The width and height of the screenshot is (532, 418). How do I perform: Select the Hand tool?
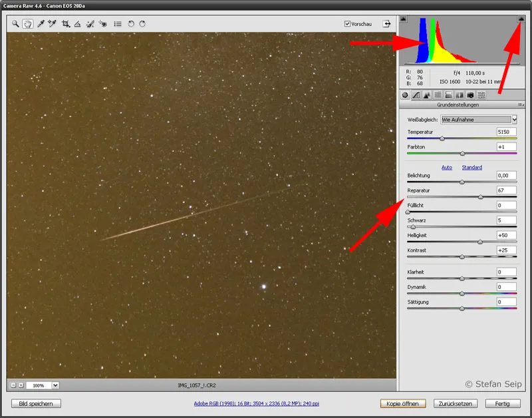pyautogui.click(x=28, y=24)
